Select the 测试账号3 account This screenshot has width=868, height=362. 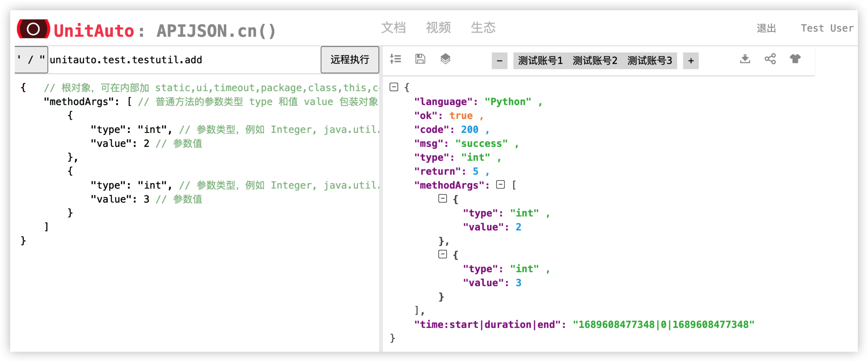[x=650, y=61]
